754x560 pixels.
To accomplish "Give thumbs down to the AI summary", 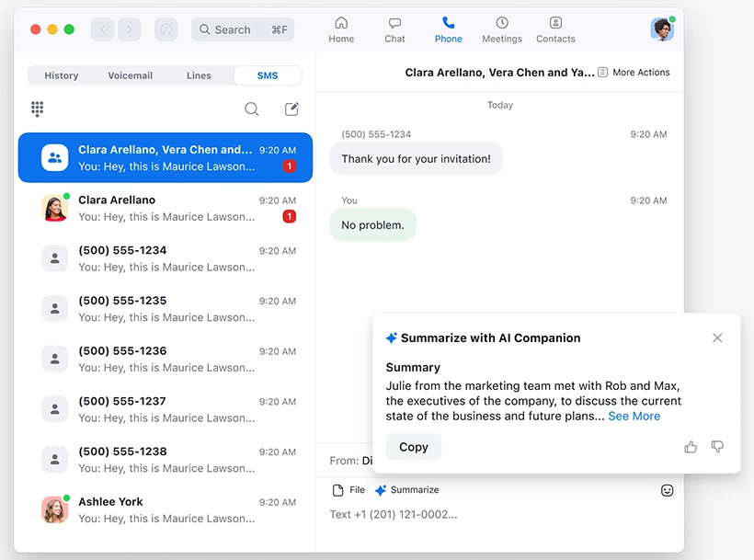I will pyautogui.click(x=717, y=447).
